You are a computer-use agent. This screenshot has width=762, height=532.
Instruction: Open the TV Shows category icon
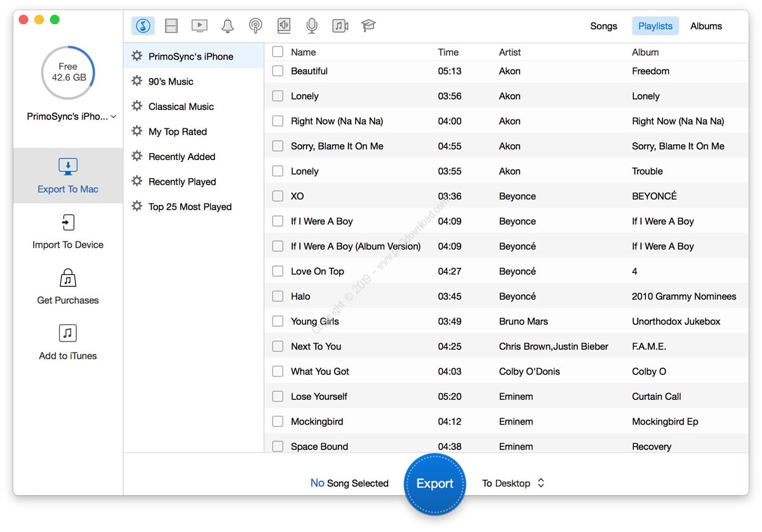click(199, 26)
